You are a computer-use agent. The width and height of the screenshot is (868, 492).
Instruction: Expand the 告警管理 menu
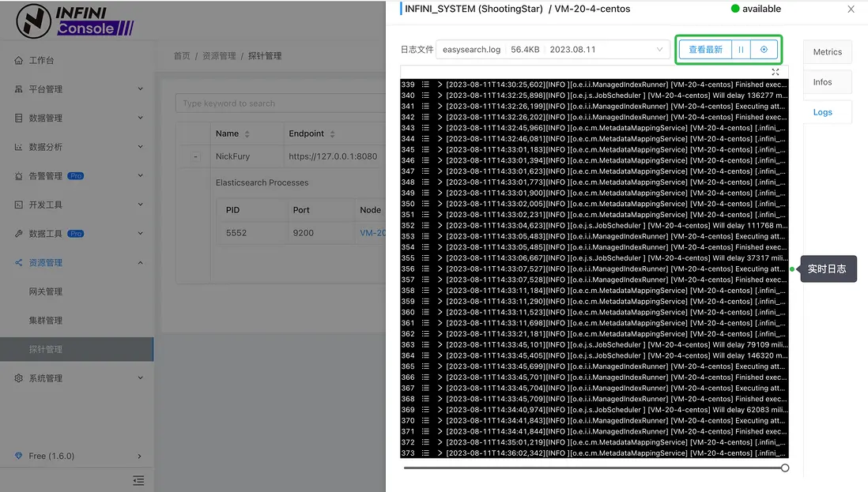(x=140, y=176)
